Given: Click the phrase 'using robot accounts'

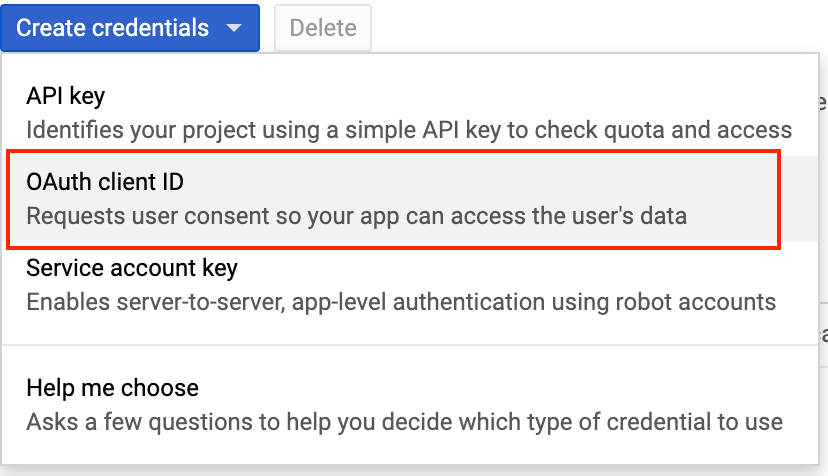Looking at the screenshot, I should point(666,302).
